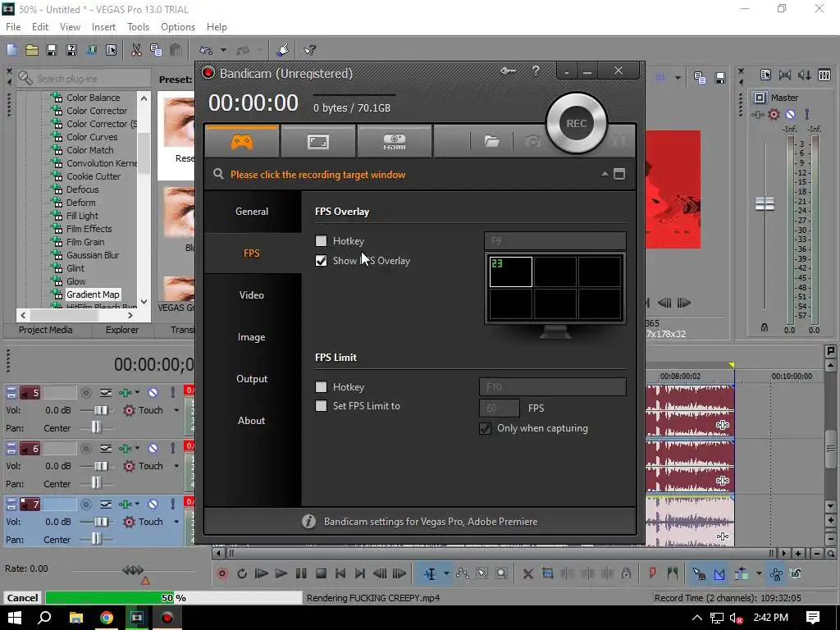
Task: Solo track 6
Action: point(172,449)
